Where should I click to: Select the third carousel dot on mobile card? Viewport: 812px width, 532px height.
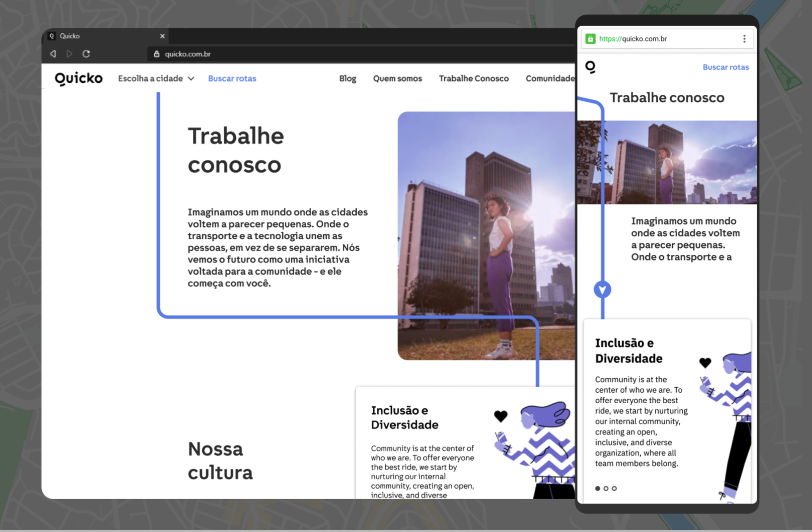[x=614, y=488]
